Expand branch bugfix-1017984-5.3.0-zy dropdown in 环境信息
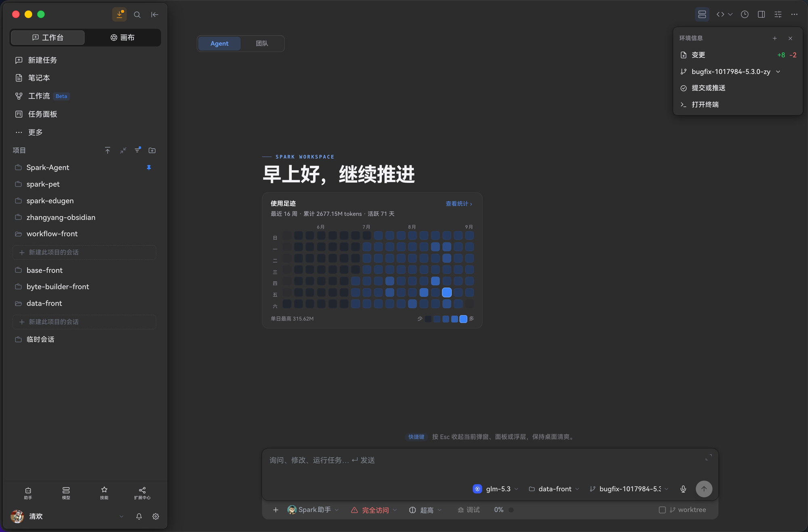 coord(778,71)
